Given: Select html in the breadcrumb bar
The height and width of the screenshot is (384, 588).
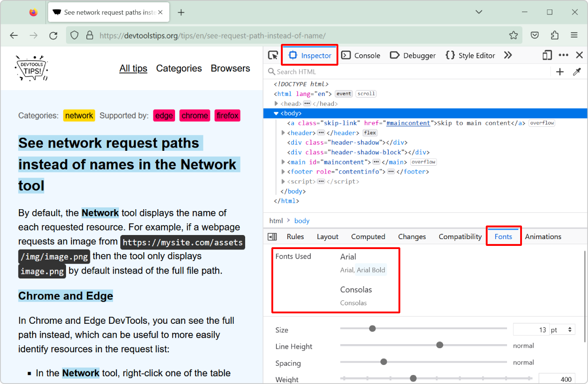Looking at the screenshot, I should [276, 221].
